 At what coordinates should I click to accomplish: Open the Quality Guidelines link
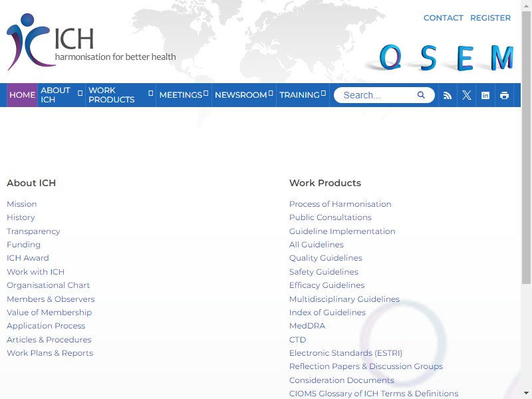326,258
